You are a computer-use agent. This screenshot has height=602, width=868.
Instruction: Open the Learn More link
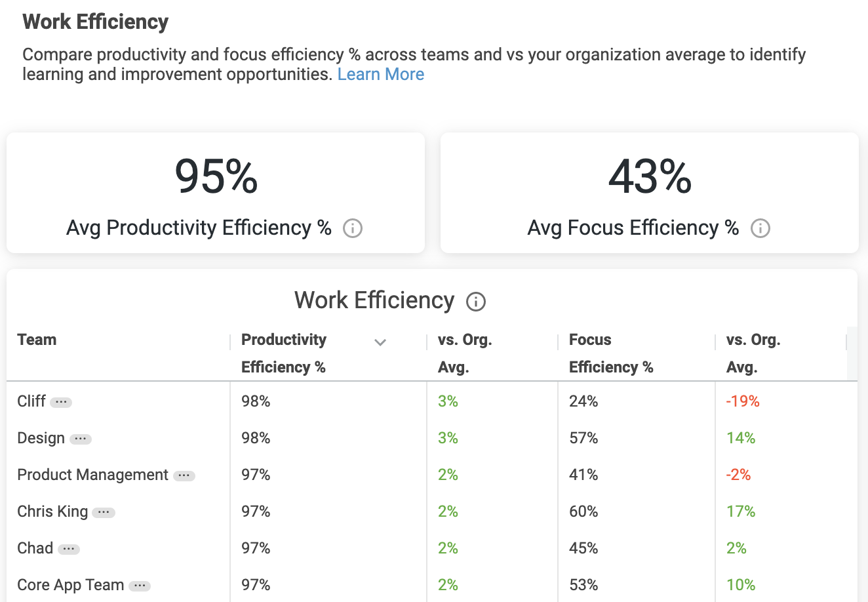tap(380, 74)
